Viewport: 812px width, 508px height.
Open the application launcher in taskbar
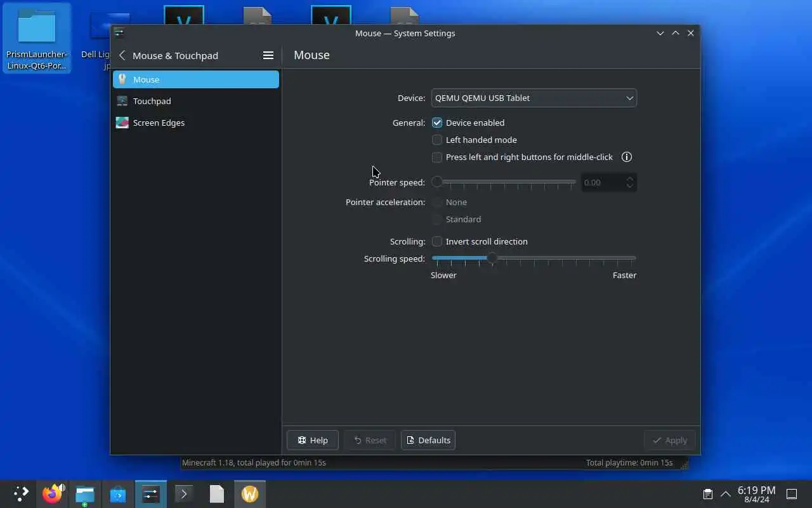(21, 493)
